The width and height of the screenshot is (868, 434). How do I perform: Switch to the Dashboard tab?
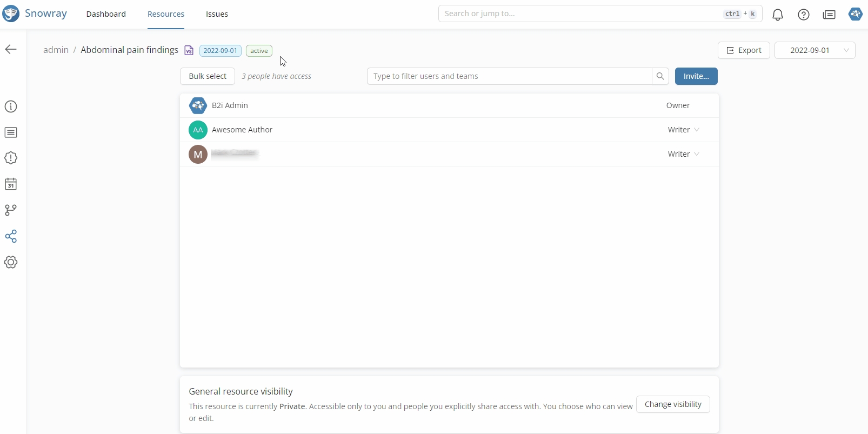click(106, 14)
